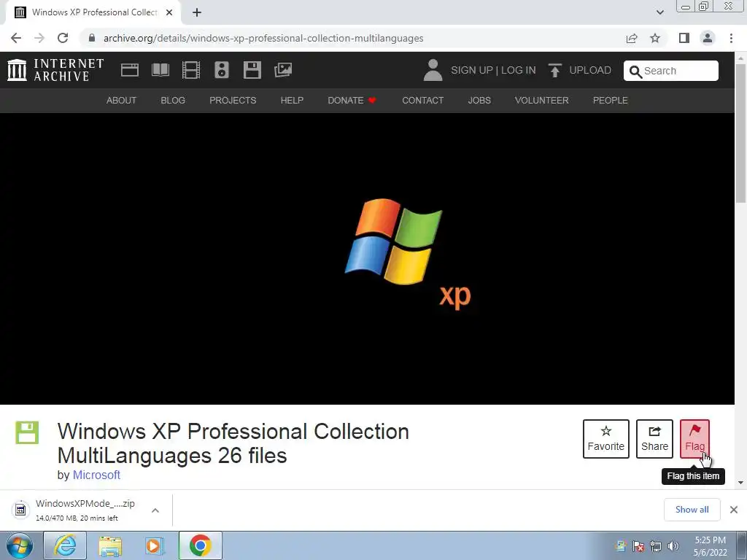This screenshot has height=560, width=747.
Task: Click the network tray icon
Action: [656, 546]
